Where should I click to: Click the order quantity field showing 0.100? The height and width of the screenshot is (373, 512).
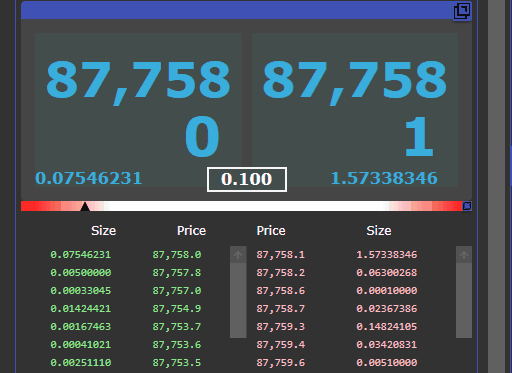247,179
